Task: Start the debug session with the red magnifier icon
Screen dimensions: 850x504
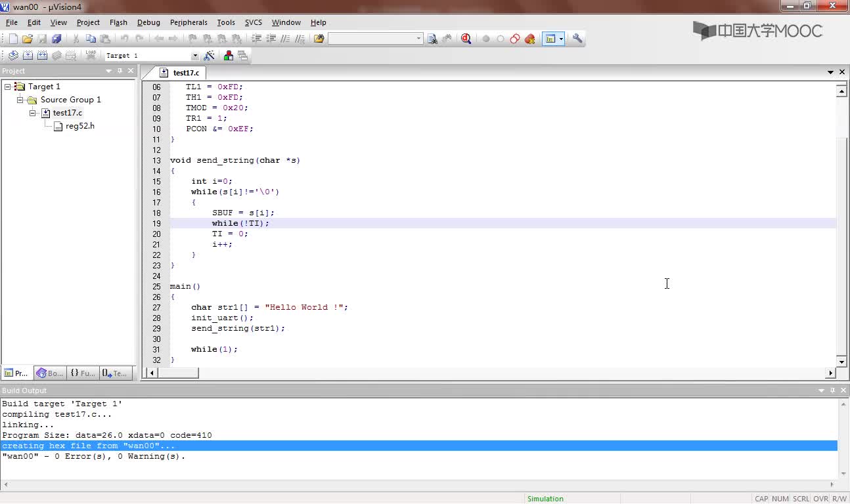Action: pos(466,39)
